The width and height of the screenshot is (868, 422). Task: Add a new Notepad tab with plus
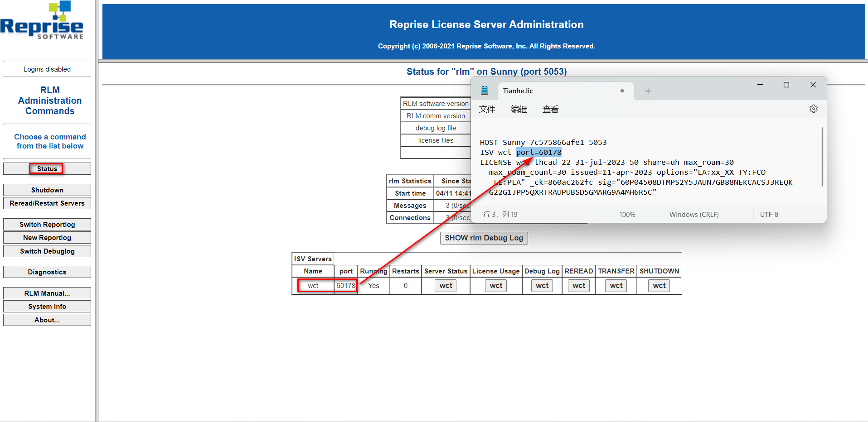648,91
